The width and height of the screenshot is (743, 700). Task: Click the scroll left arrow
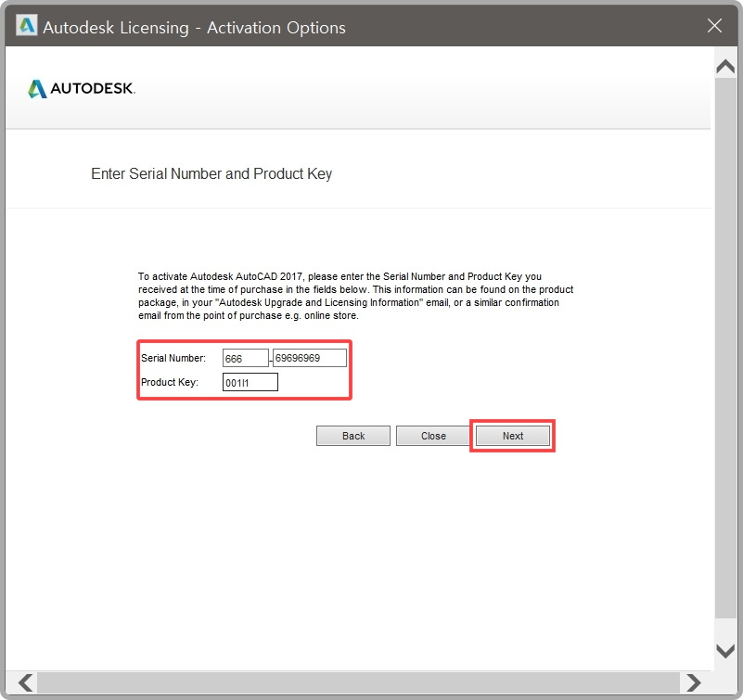tap(26, 682)
